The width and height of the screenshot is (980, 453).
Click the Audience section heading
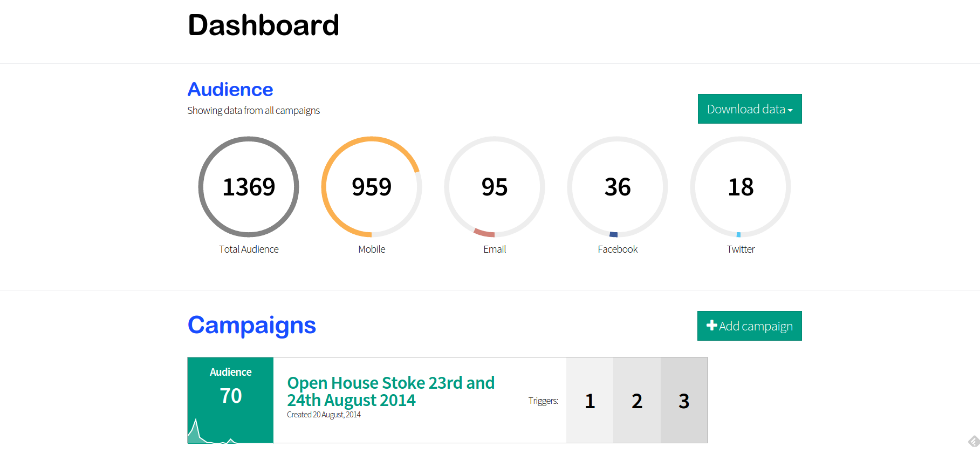tap(230, 90)
